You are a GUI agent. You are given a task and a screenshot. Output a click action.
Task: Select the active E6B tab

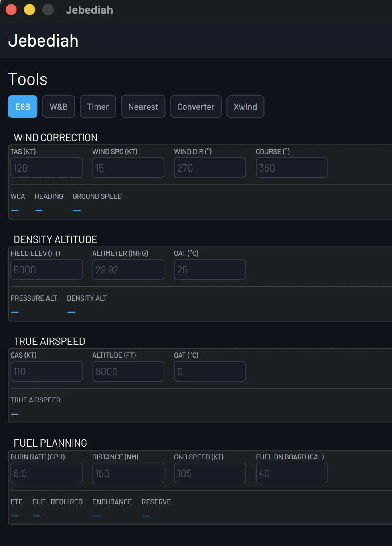[x=22, y=107]
